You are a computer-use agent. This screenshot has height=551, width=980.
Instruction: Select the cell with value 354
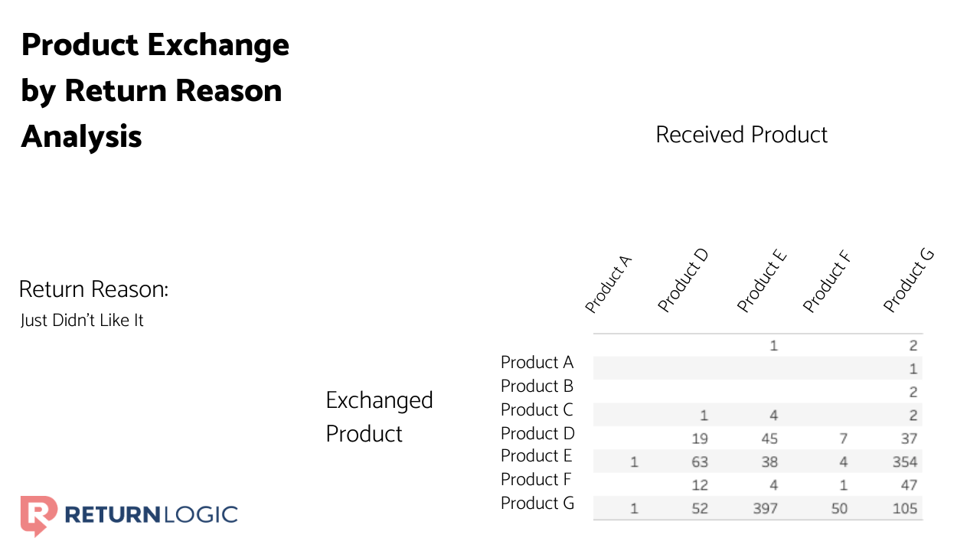click(x=903, y=462)
